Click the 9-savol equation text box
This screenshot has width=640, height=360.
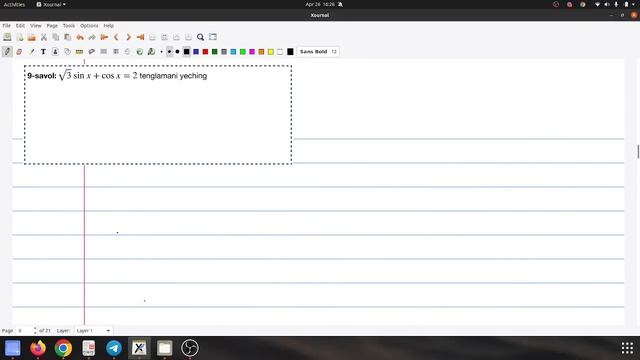coord(158,115)
